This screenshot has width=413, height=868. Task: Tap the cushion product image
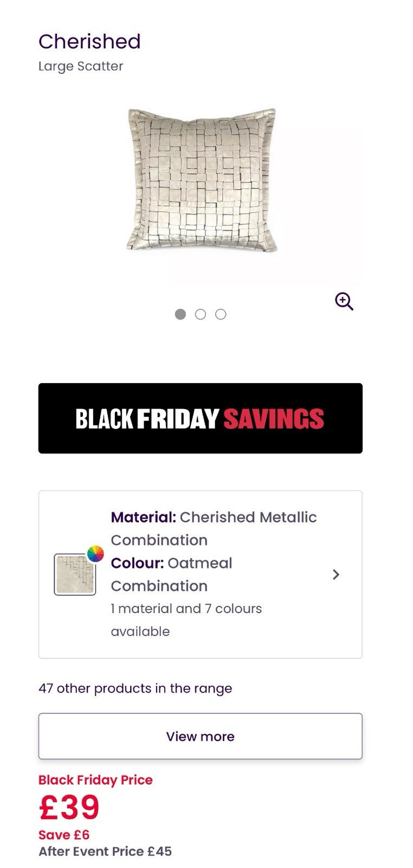pos(202,180)
